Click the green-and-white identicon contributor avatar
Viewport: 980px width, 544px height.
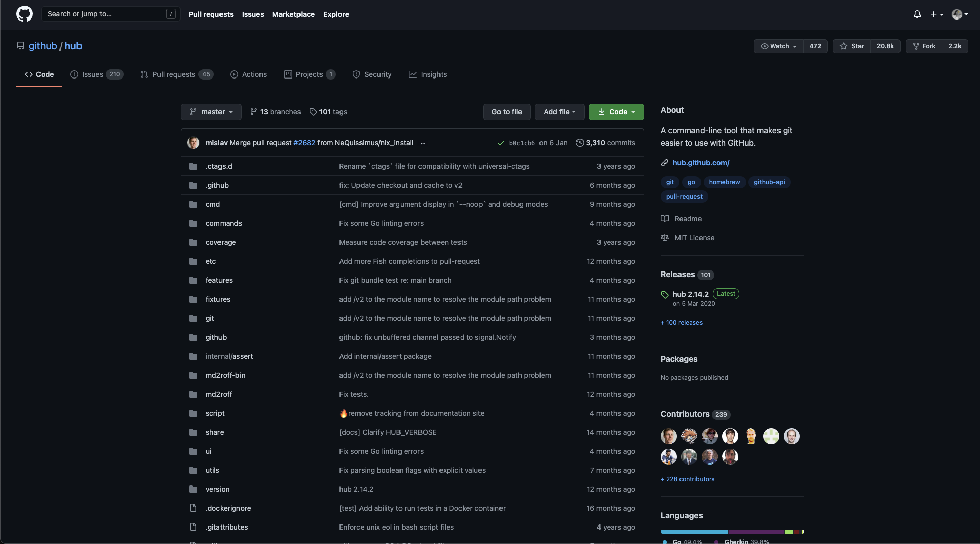click(x=771, y=436)
